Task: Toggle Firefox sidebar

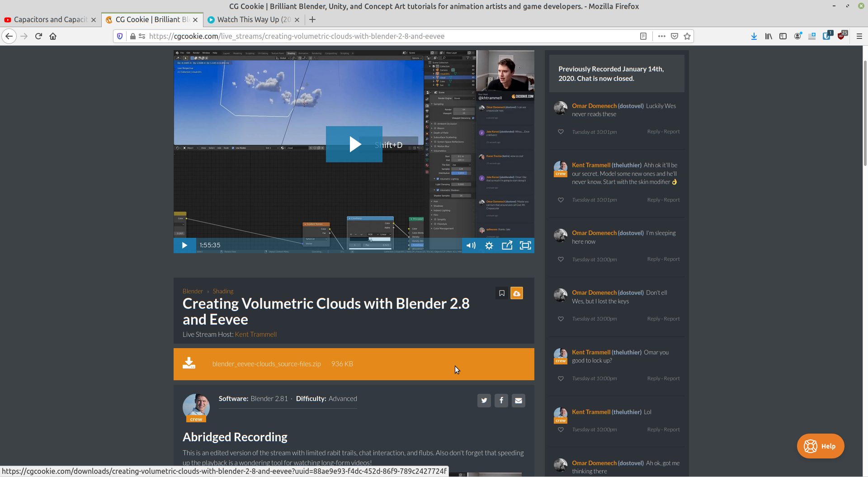Action: (x=783, y=36)
